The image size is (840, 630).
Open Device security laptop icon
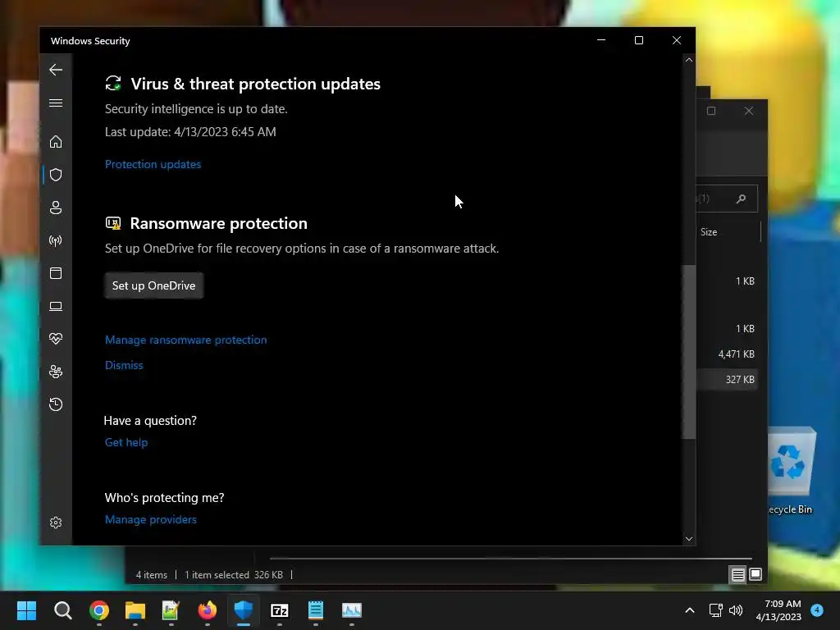click(x=56, y=307)
